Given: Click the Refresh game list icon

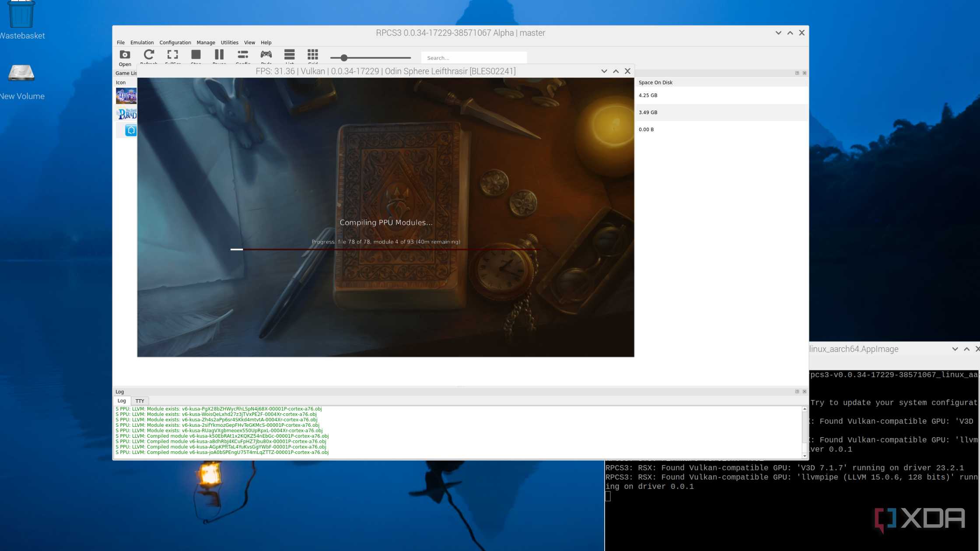Looking at the screenshot, I should point(149,54).
